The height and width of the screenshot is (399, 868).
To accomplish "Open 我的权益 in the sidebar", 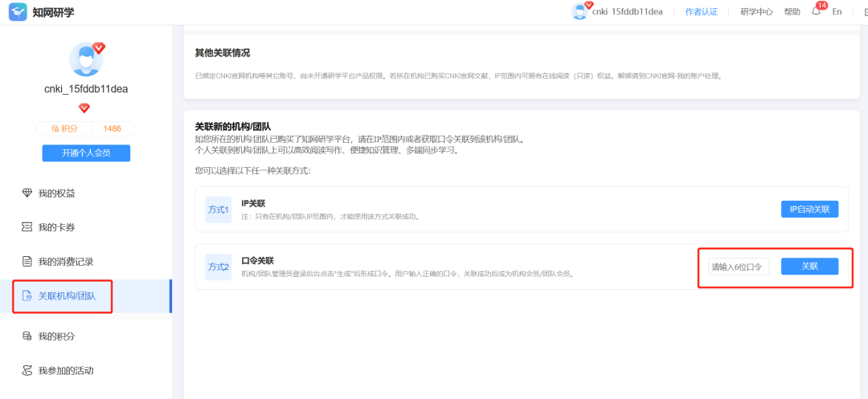I will point(56,193).
